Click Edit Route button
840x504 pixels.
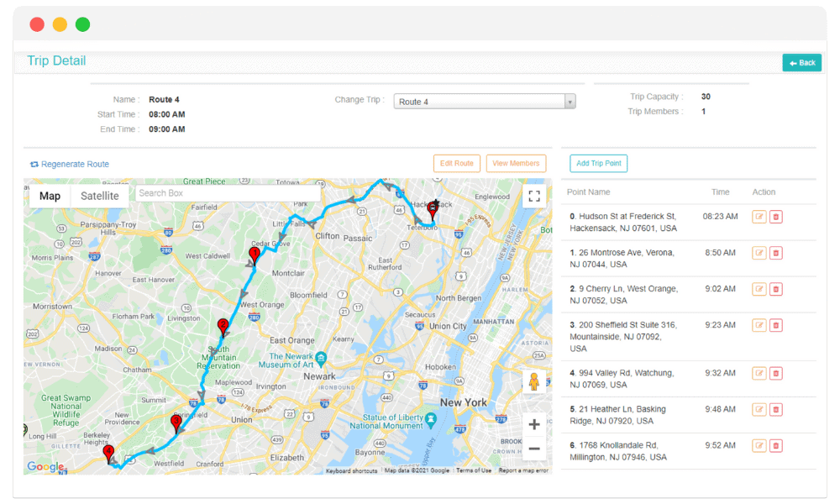point(456,163)
